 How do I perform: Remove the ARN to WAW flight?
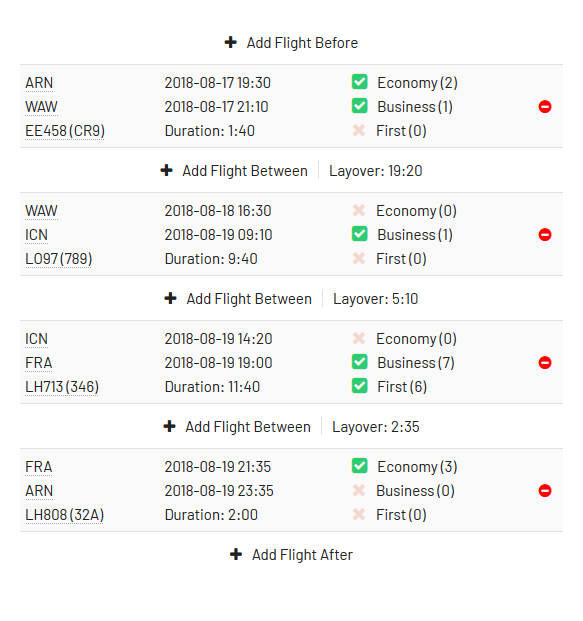tap(545, 107)
